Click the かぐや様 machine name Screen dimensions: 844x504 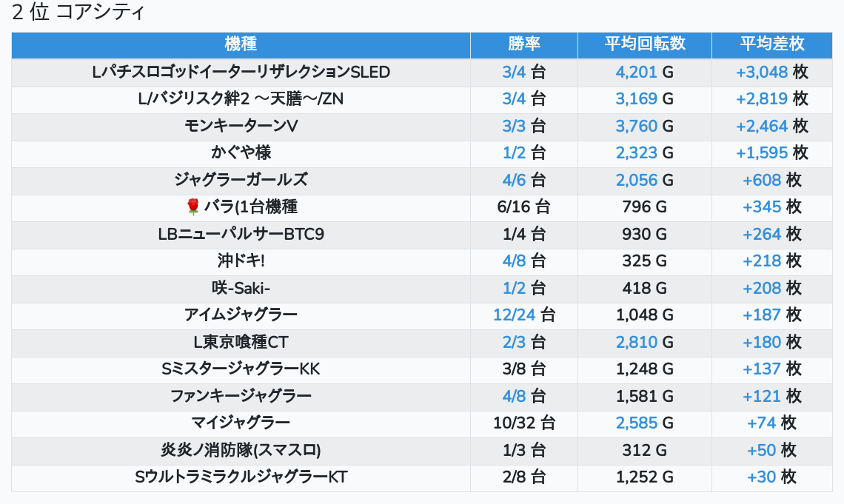241,152
